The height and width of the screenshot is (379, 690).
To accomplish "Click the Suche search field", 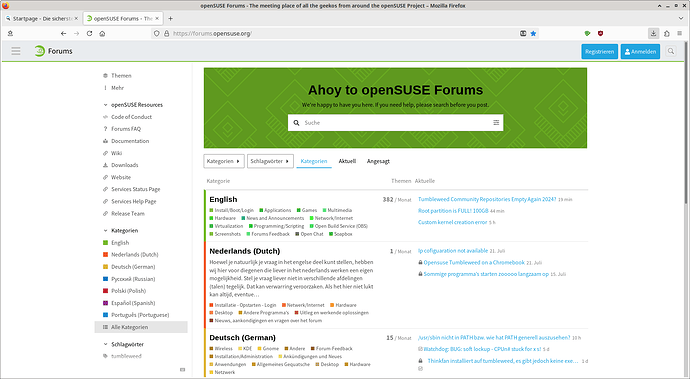I will 396,123.
